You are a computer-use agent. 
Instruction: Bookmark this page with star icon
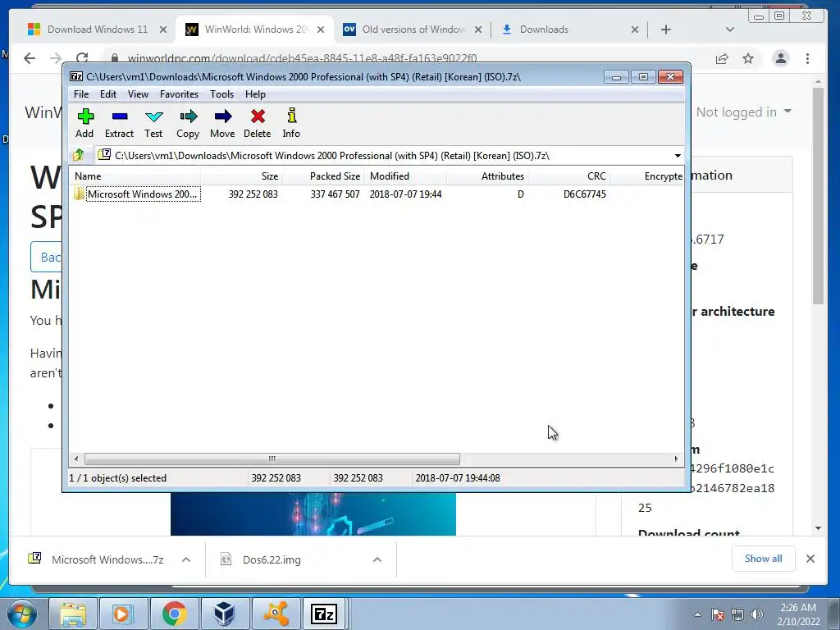748,59
